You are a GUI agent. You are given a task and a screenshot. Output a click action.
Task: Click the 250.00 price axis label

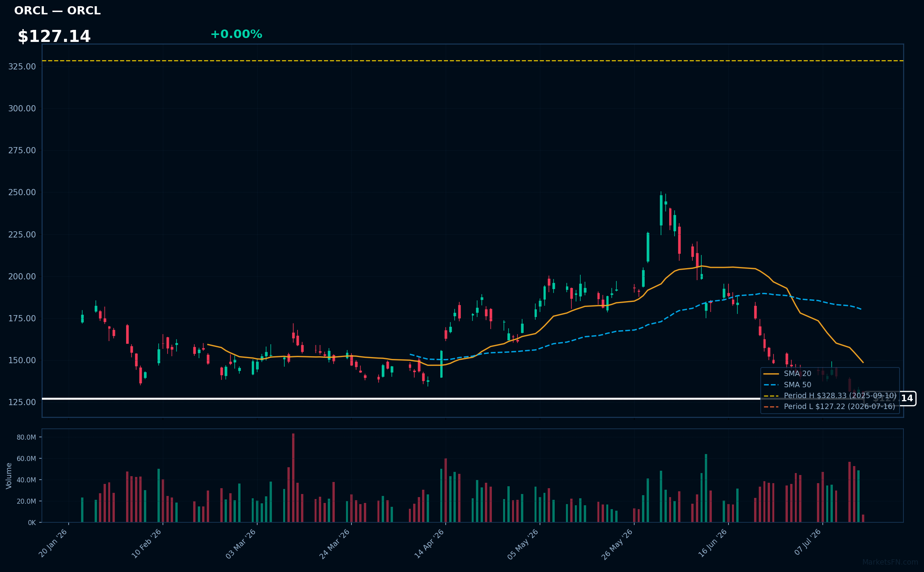pyautogui.click(x=22, y=192)
